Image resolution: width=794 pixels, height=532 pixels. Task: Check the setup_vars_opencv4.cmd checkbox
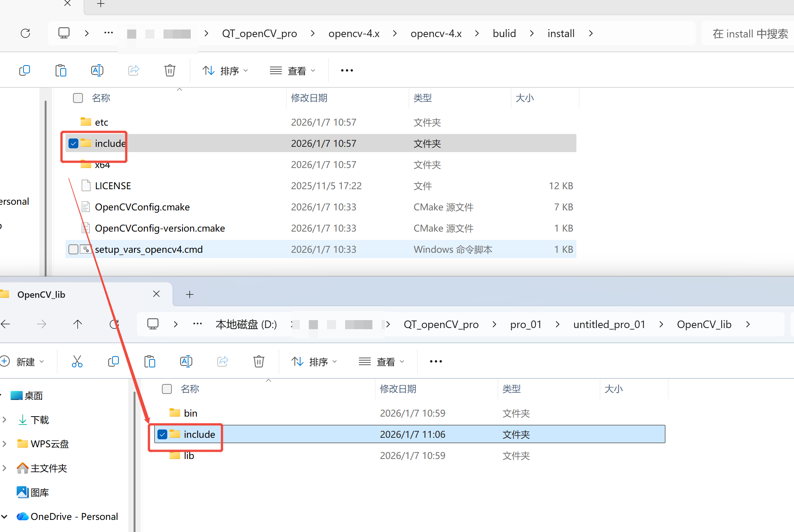click(x=73, y=249)
